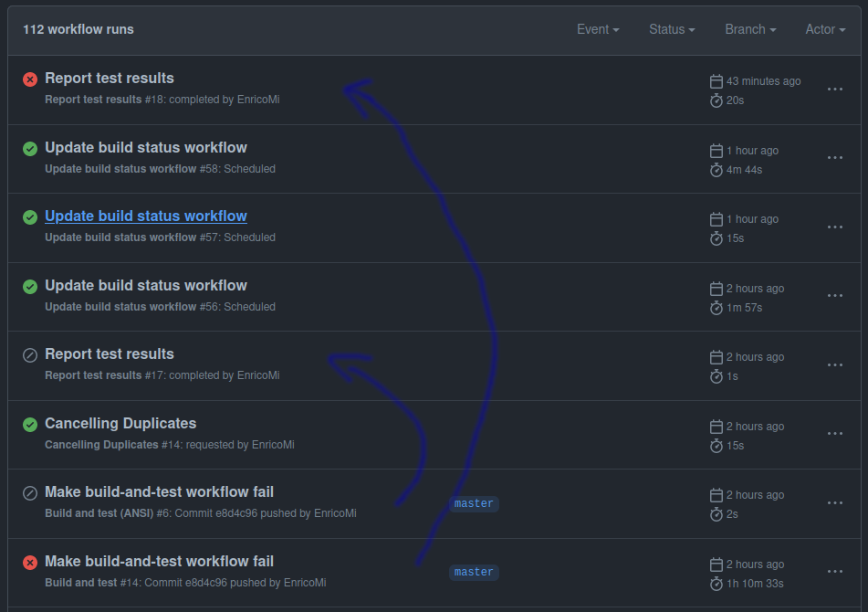Open the more options menu for Cancelling Duplicates #14
868x612 pixels.
pos(835,434)
